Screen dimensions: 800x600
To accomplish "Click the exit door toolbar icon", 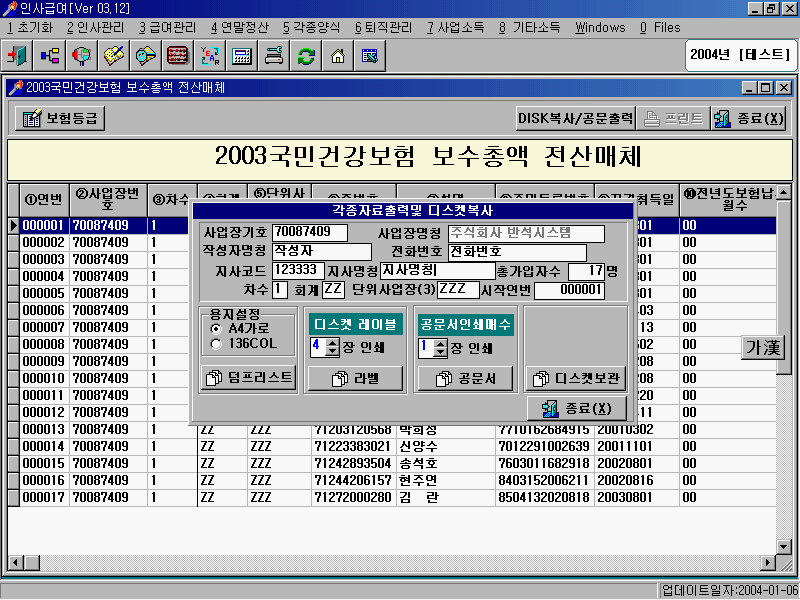I will coord(19,56).
